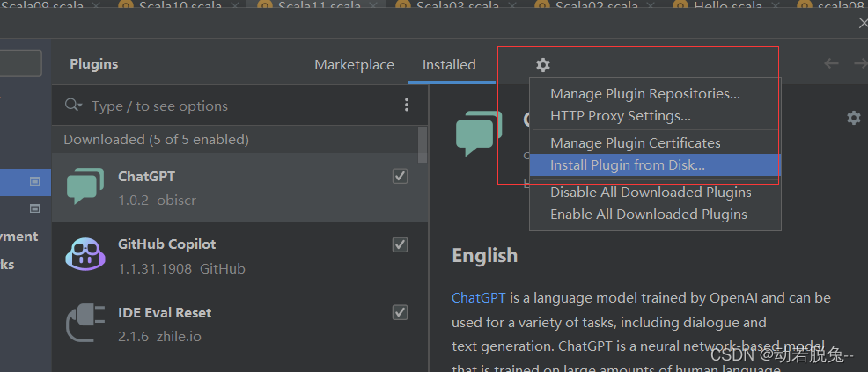Image resolution: width=868 pixels, height=372 pixels.
Task: Choose Manage Plugin Certificates
Action: click(x=656, y=143)
